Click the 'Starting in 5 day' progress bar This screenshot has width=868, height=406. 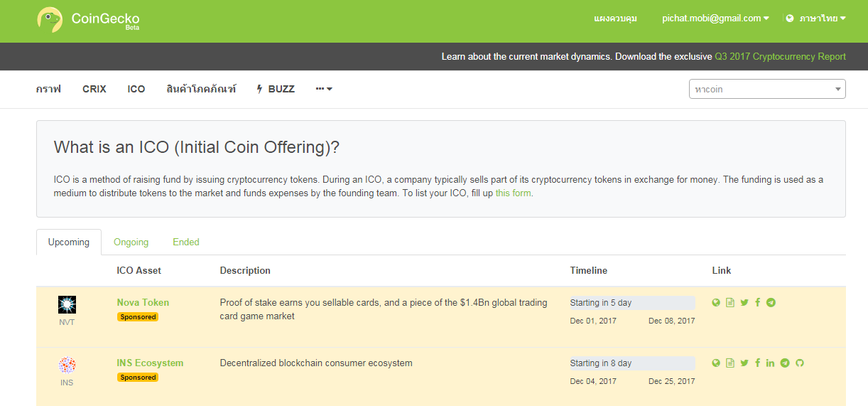coord(632,303)
